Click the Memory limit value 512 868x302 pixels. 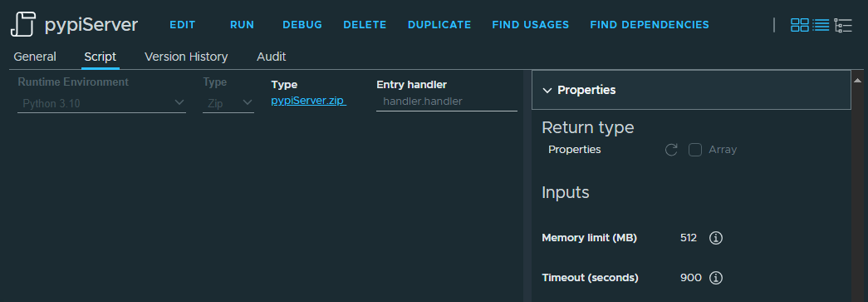tap(689, 238)
